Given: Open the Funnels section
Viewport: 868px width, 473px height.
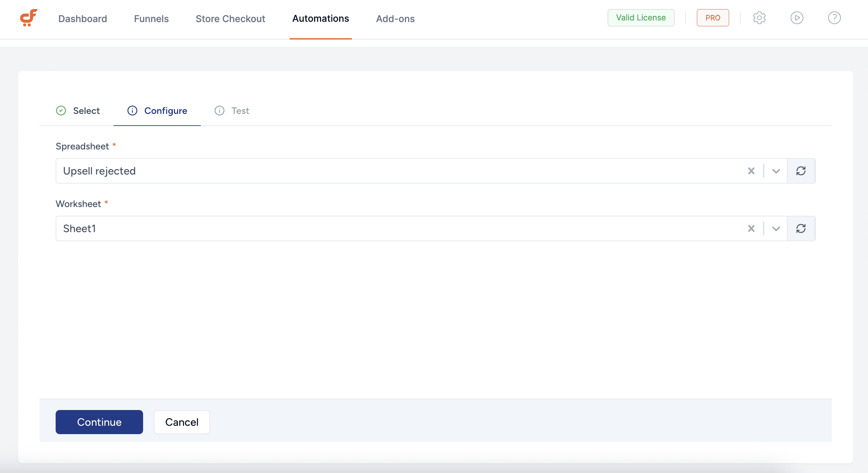Looking at the screenshot, I should [x=151, y=18].
